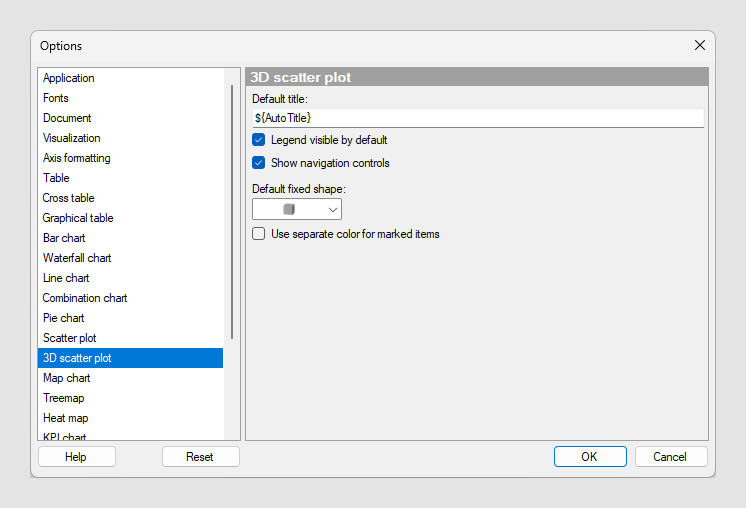Screen dimensions: 746x508
Task: Click the cube shape icon in dropdown
Action: [289, 209]
